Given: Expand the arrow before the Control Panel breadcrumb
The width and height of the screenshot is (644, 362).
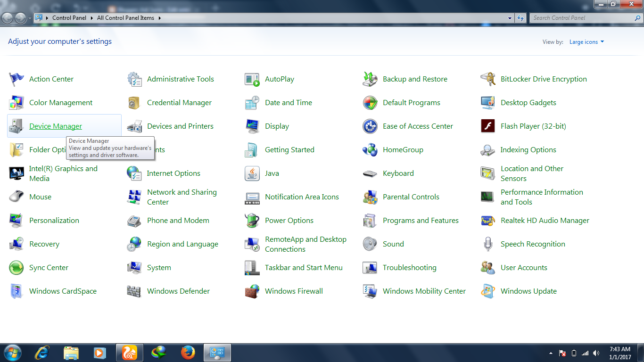Looking at the screenshot, I should [x=47, y=18].
